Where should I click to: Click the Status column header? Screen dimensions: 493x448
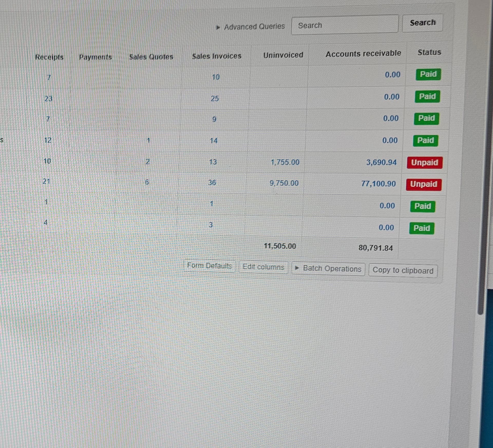tap(429, 52)
